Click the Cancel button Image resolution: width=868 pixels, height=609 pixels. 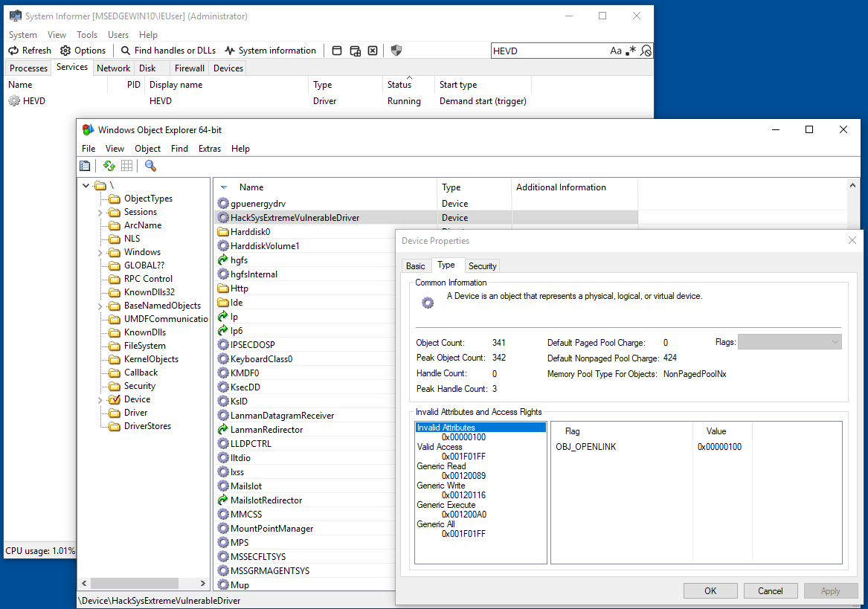point(771,591)
